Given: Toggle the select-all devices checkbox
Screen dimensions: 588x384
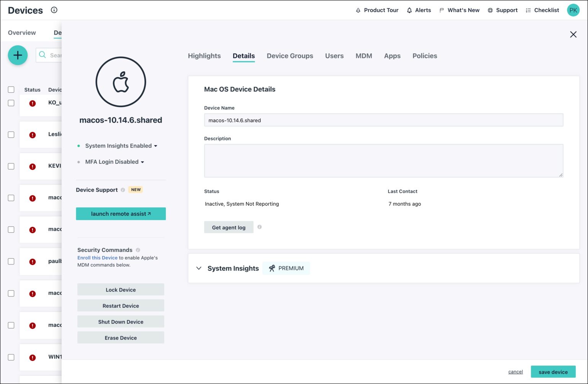Looking at the screenshot, I should click(11, 90).
